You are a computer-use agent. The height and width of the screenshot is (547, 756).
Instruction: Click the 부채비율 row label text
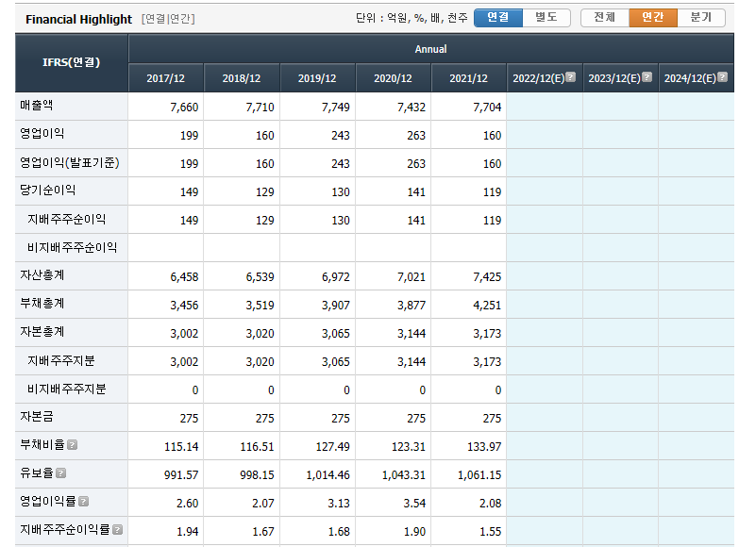coord(42,445)
